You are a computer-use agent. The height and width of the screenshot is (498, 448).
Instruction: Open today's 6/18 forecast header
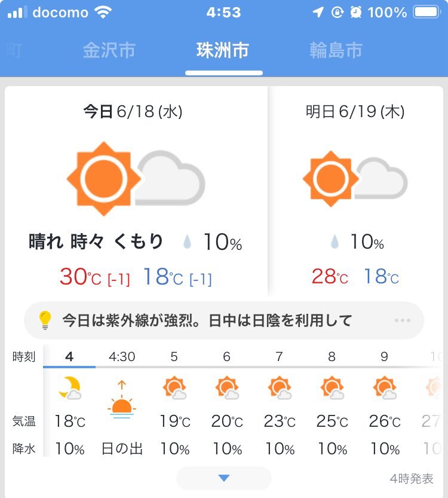(x=133, y=111)
